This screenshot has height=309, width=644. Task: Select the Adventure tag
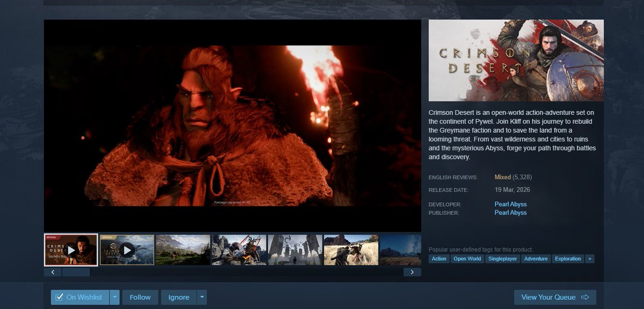pos(536,259)
